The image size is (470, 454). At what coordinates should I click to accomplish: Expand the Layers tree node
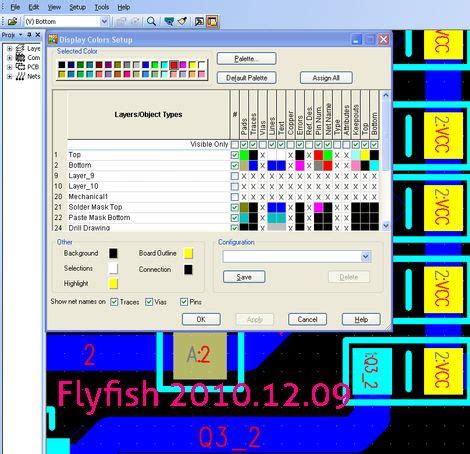[x=9, y=49]
